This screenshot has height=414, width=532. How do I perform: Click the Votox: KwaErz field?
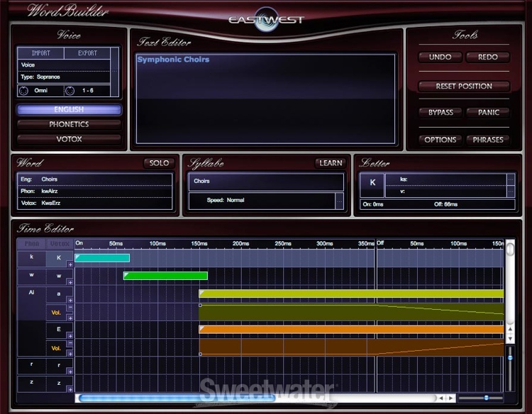[94, 203]
